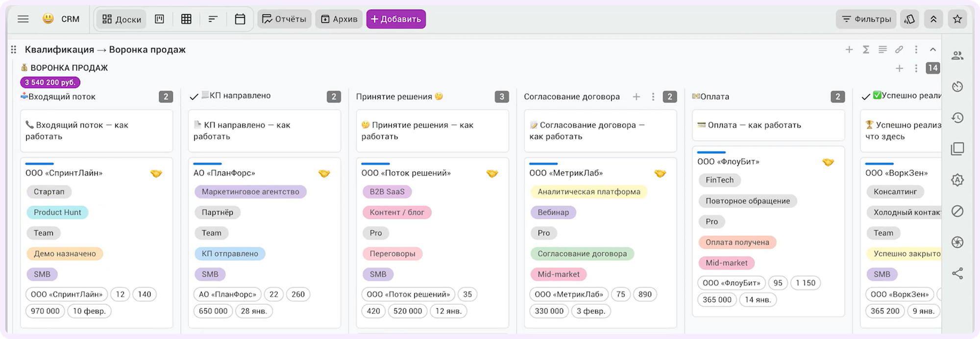This screenshot has width=980, height=339.
Task: Click handshake icon on СпринтЛайн card
Action: pos(156,173)
